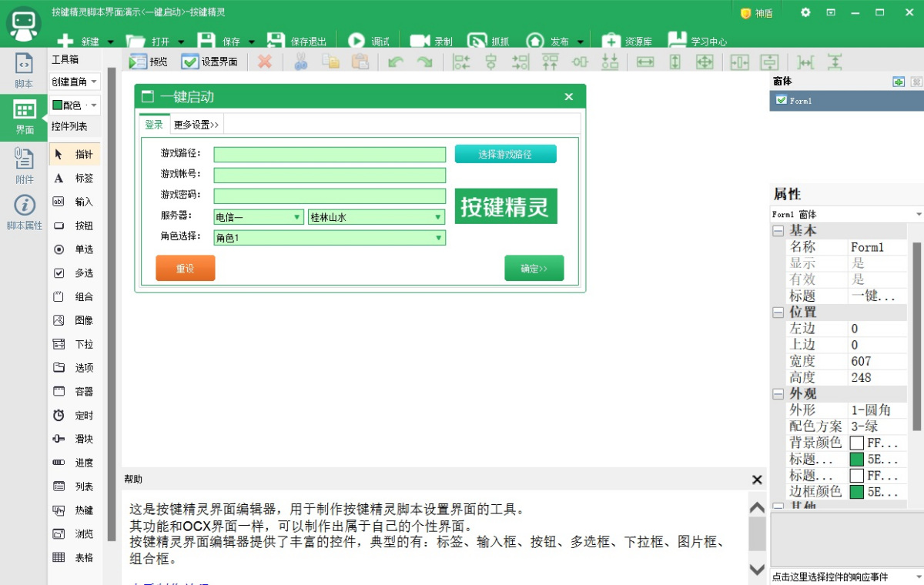This screenshot has width=924, height=585.
Task: Open the 资源库 resource library
Action: tap(611, 42)
